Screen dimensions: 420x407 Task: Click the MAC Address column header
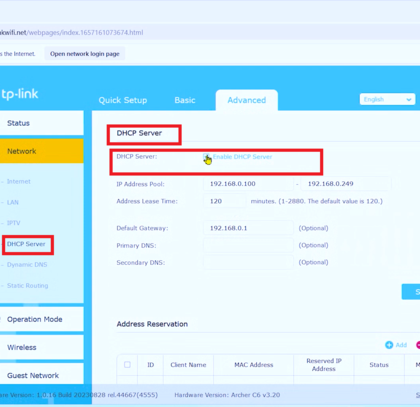click(x=254, y=365)
